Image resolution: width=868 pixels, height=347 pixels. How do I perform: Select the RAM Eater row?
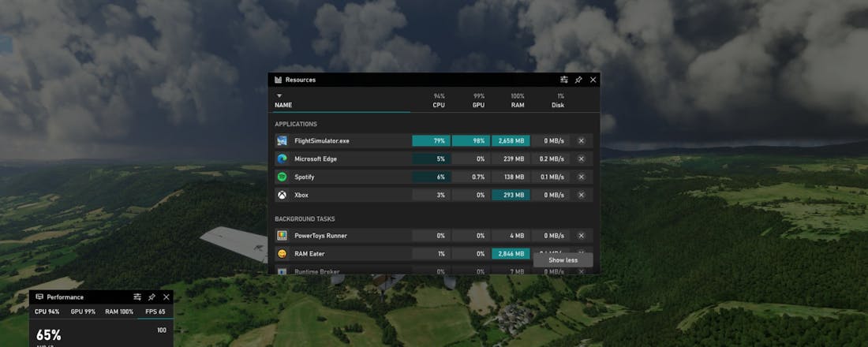point(339,253)
